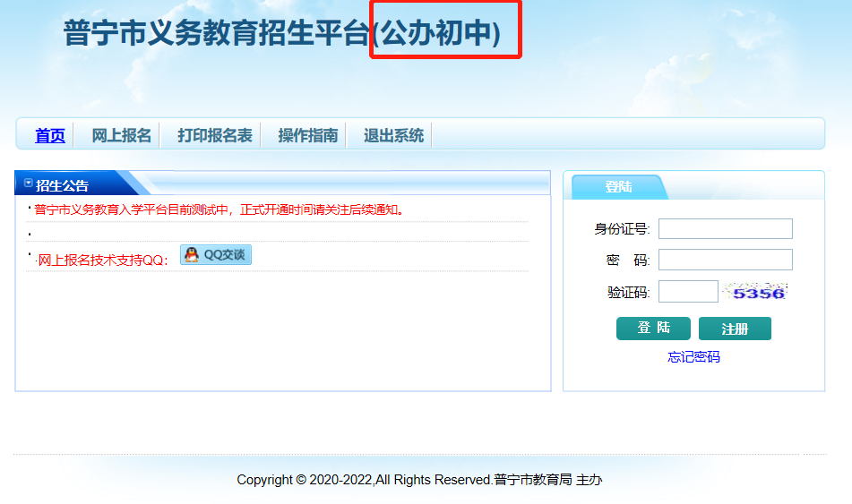Collapse icon beside 招生公告 header

click(29, 183)
